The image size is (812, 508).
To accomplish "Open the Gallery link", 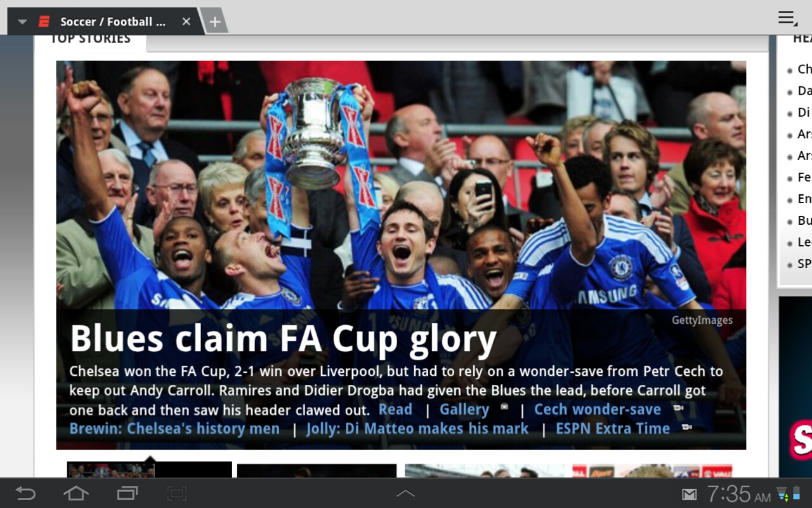I will click(x=464, y=410).
